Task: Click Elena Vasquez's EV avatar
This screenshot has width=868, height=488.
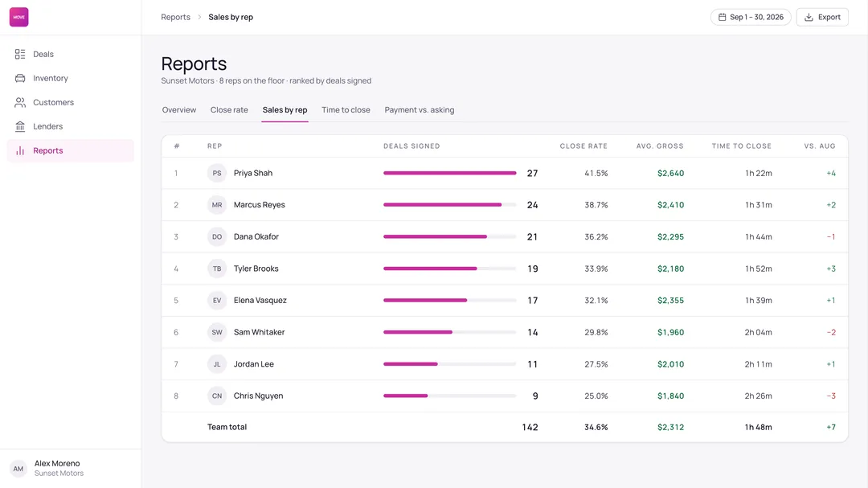Action: (217, 301)
